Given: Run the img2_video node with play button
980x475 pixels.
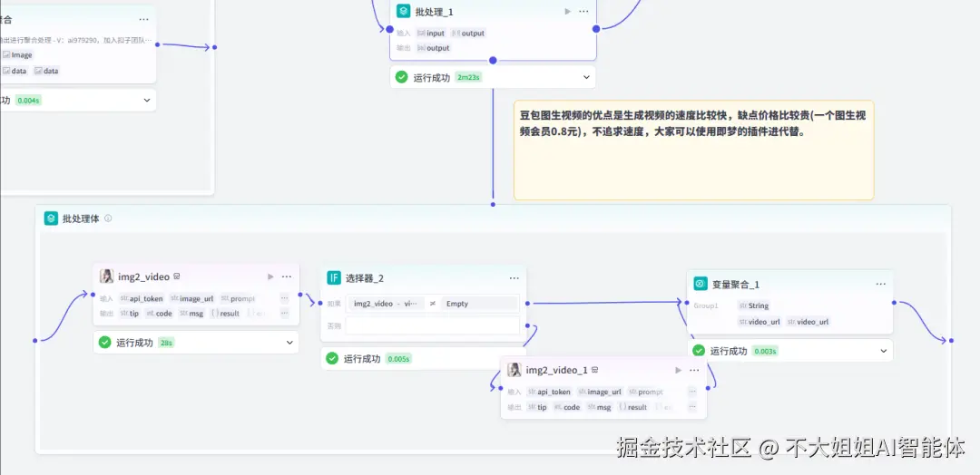Looking at the screenshot, I should [270, 276].
